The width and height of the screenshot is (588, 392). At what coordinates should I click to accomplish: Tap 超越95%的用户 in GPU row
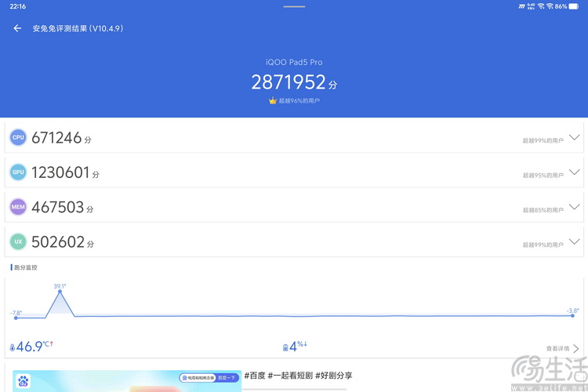tap(543, 175)
